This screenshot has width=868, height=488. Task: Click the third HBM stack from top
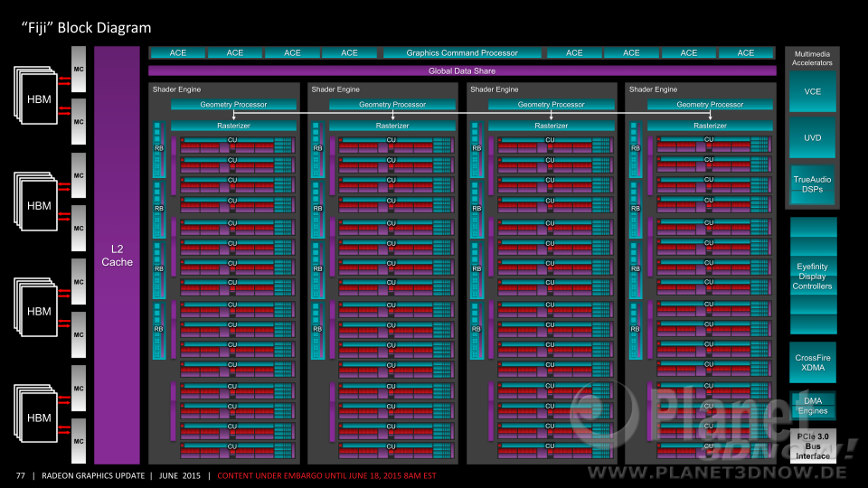(x=36, y=307)
